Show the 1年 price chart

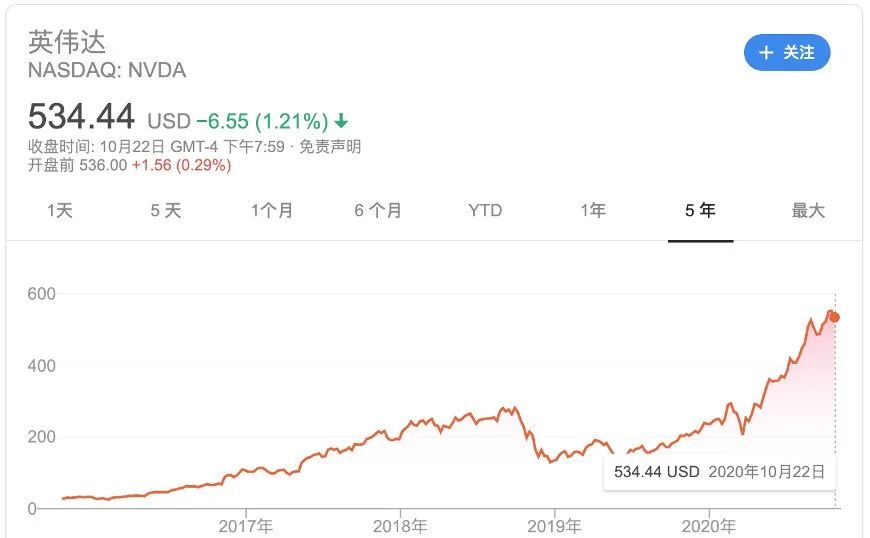click(593, 211)
